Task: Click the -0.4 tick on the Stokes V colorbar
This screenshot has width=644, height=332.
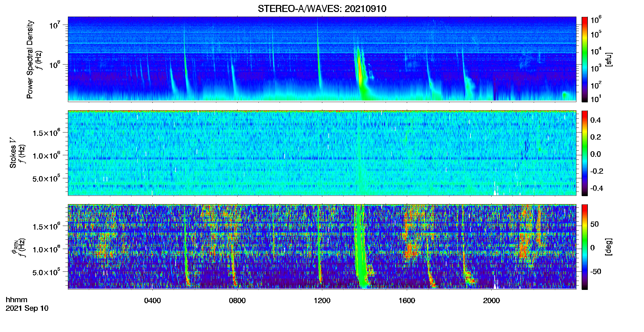Action: [x=597, y=188]
